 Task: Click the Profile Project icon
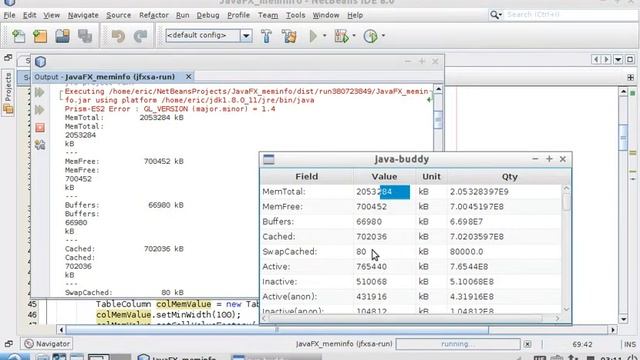click(x=370, y=36)
